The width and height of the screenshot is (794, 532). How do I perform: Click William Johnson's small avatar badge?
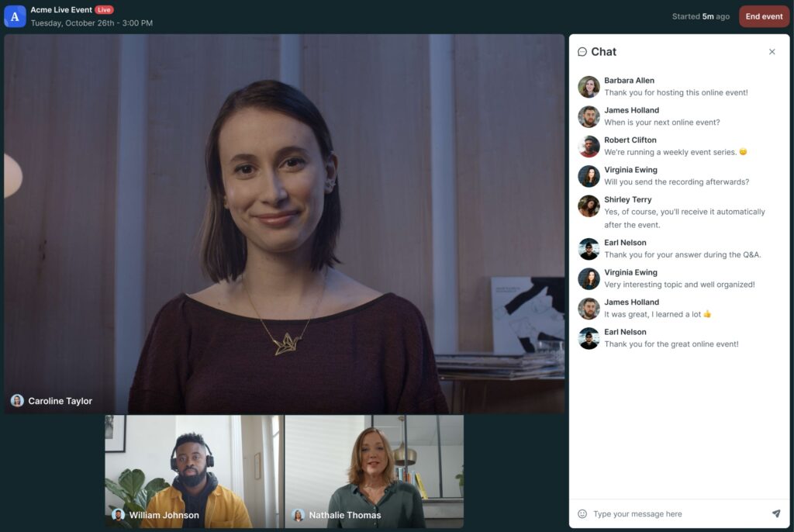pos(119,515)
